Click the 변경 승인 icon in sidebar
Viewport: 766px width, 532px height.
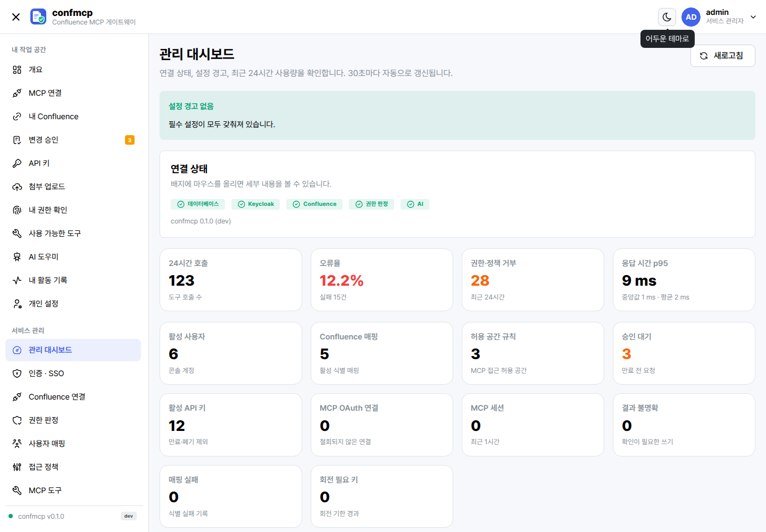point(17,140)
